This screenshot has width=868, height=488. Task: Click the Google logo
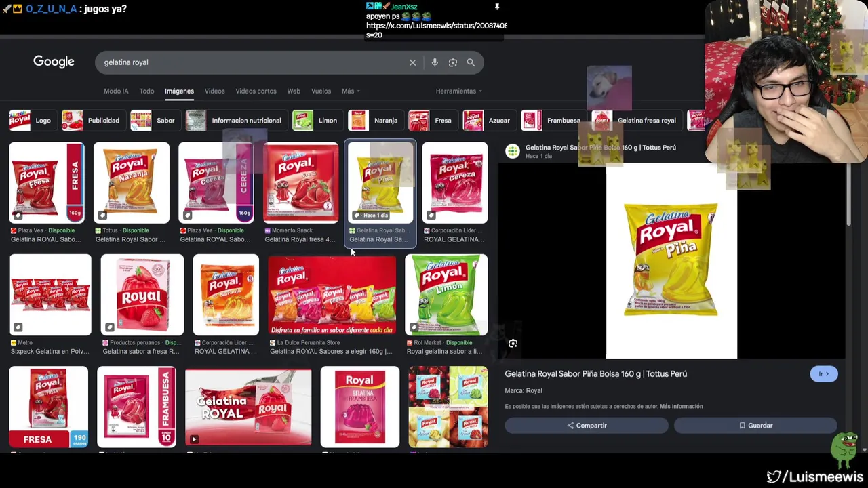[x=54, y=62]
